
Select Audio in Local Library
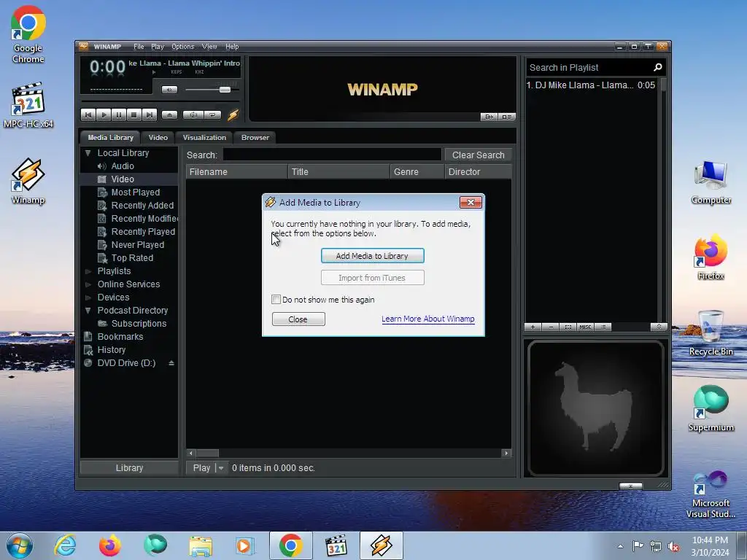click(x=123, y=166)
